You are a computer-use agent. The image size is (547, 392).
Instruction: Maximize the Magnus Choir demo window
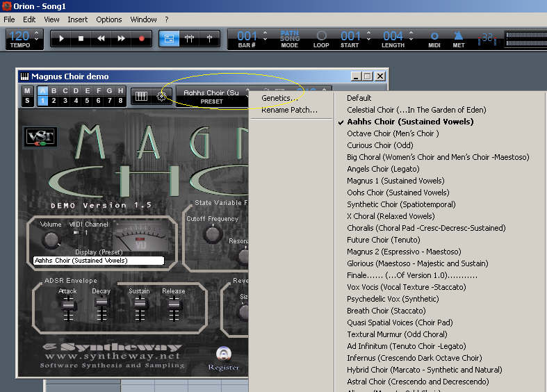(x=368, y=76)
